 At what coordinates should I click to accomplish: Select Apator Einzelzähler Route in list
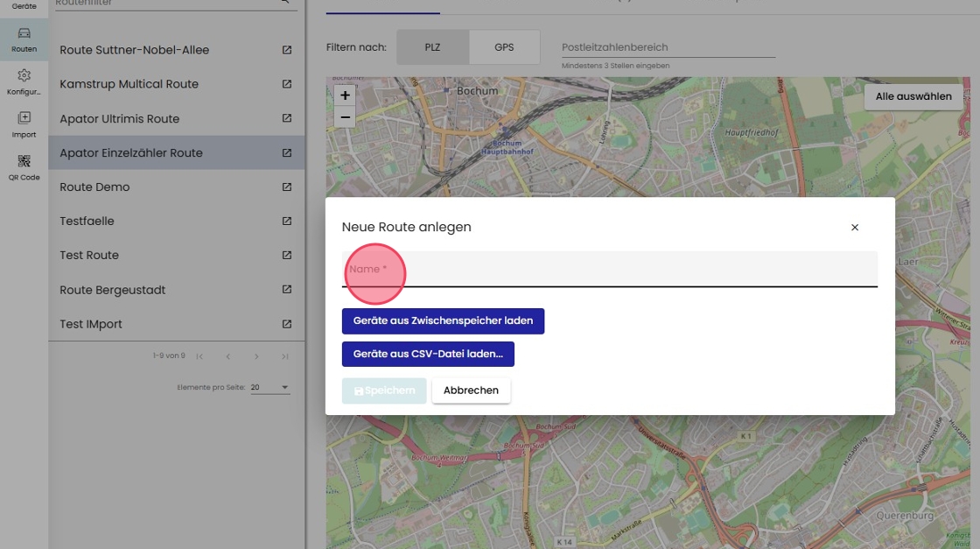pos(131,152)
